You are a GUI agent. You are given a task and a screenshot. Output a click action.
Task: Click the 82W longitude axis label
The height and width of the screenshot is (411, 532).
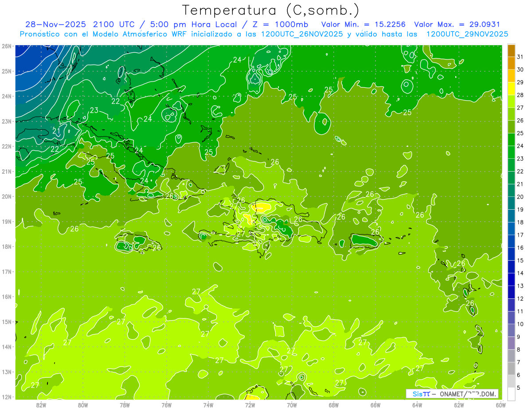(x=41, y=404)
